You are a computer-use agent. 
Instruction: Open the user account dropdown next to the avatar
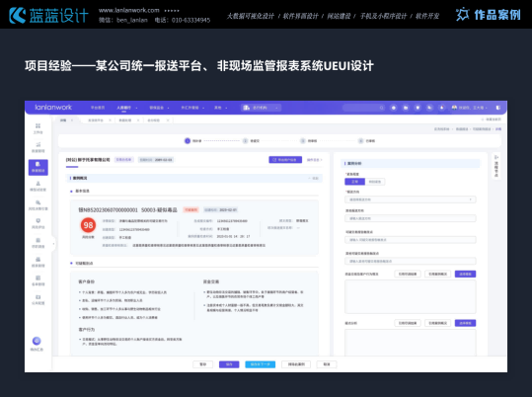click(471, 108)
